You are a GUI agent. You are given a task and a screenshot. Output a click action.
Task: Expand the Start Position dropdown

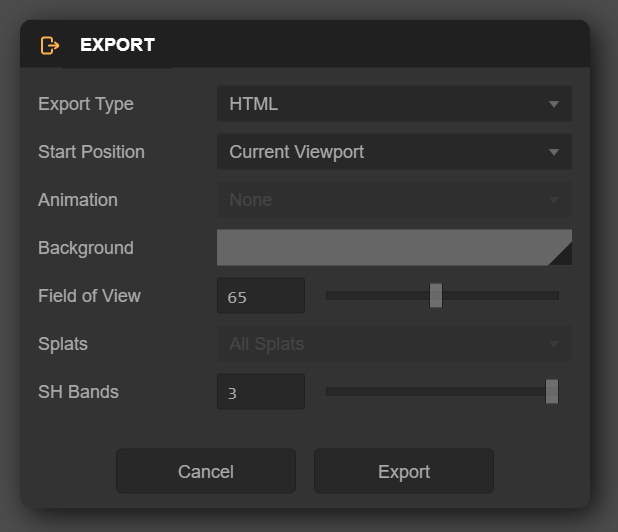coord(394,152)
